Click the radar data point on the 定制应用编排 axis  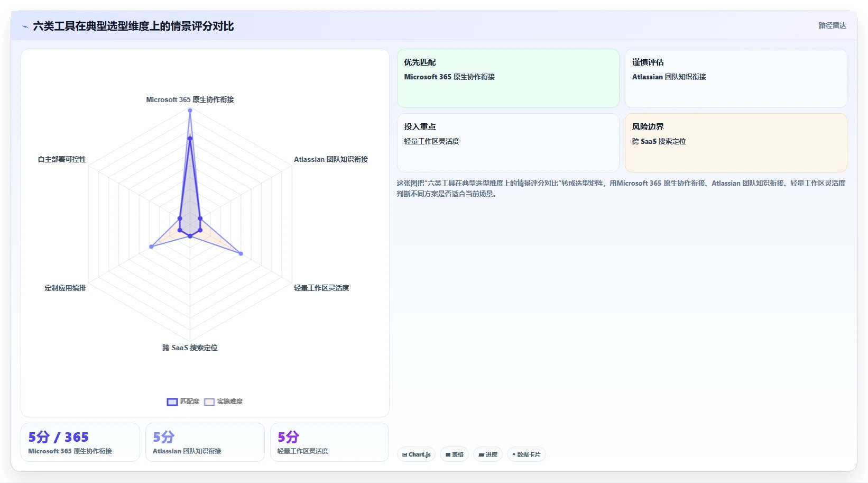(x=152, y=247)
